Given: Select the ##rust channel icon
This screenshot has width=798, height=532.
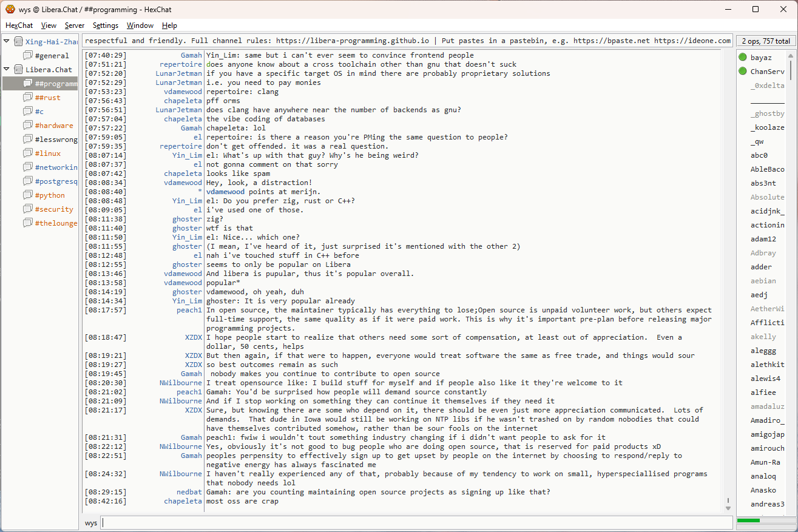Looking at the screenshot, I should [x=28, y=98].
